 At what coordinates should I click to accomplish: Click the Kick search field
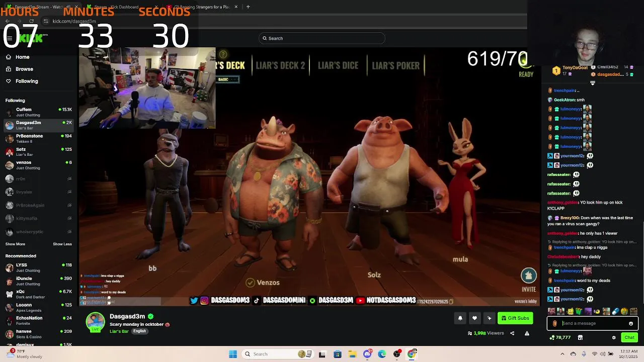(322, 38)
